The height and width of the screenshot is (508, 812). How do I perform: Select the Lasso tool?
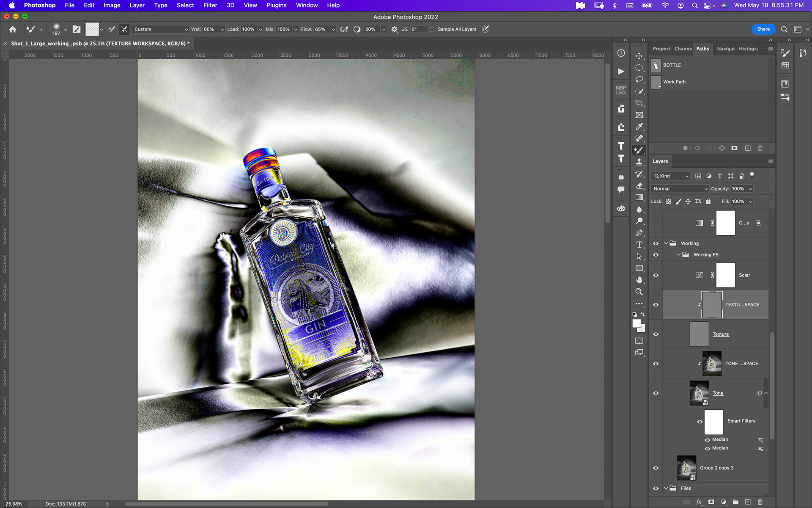[639, 80]
